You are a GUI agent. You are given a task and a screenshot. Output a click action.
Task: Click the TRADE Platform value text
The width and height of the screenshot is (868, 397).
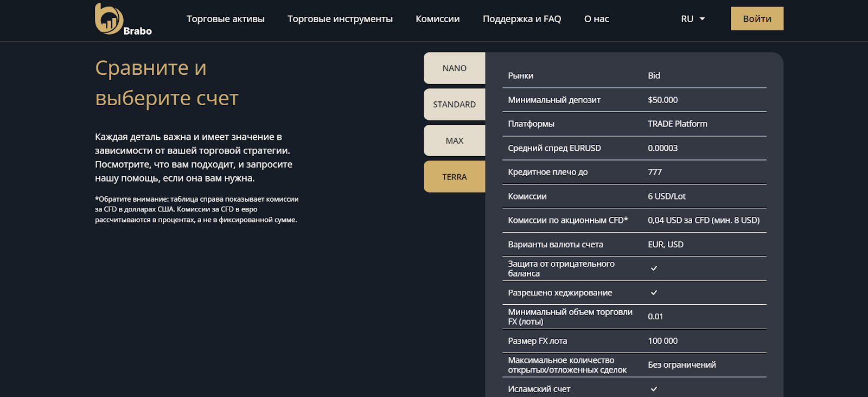pyautogui.click(x=677, y=124)
